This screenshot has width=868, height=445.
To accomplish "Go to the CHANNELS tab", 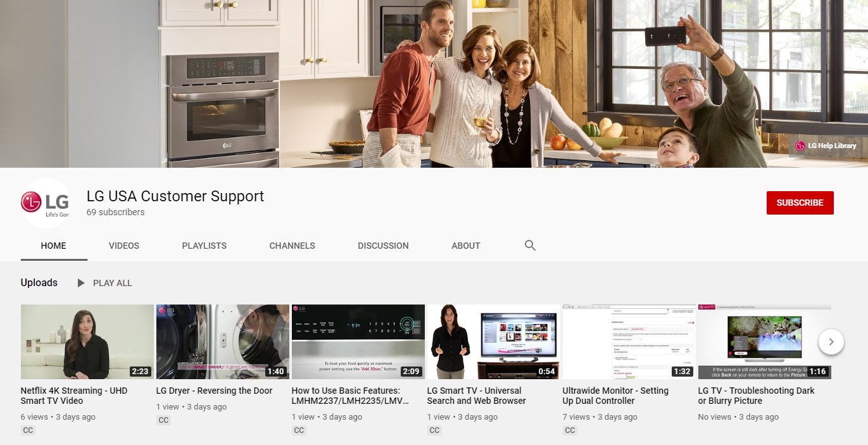I will (292, 246).
